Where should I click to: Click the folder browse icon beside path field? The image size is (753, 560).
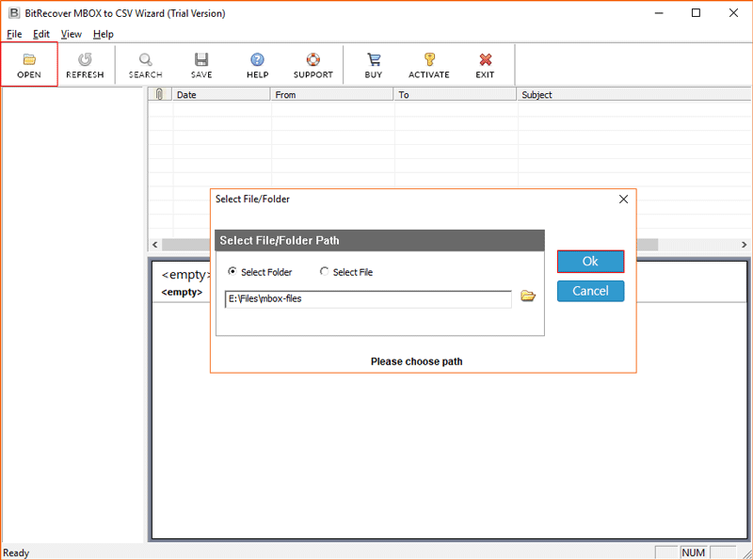point(528,296)
